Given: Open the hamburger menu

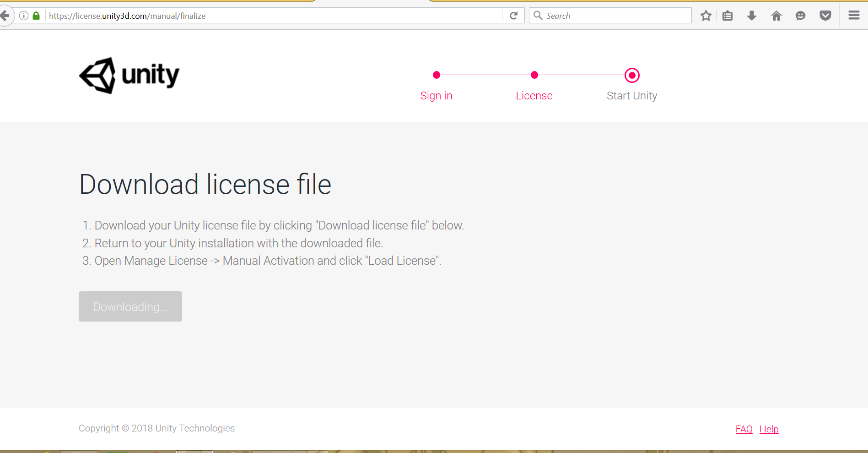Looking at the screenshot, I should tap(854, 16).
